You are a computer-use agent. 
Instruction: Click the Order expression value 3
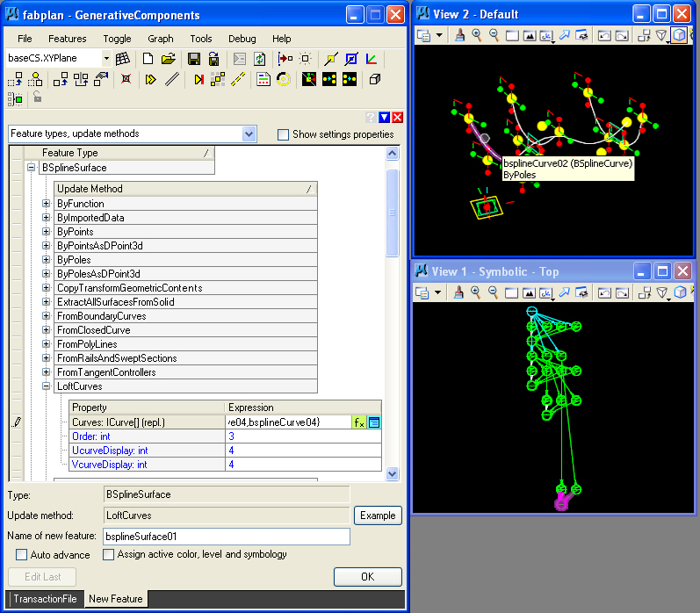303,436
